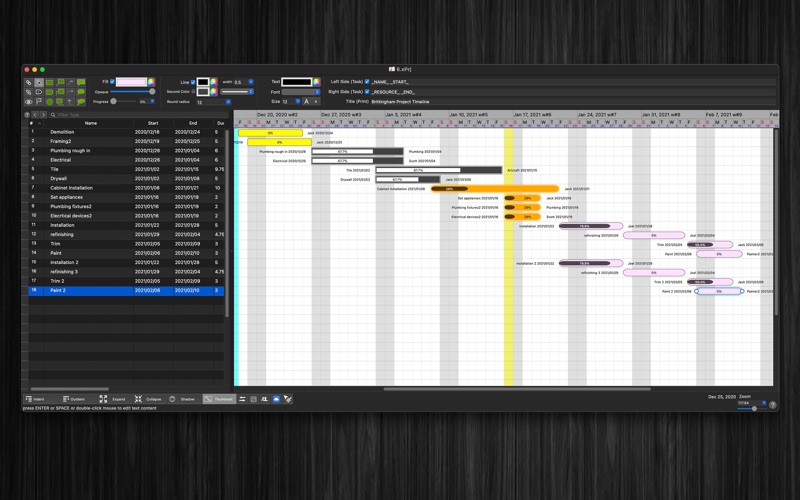Screen dimensions: 800x500
Task: Click the Line color swatch (black)
Action: tap(203, 82)
